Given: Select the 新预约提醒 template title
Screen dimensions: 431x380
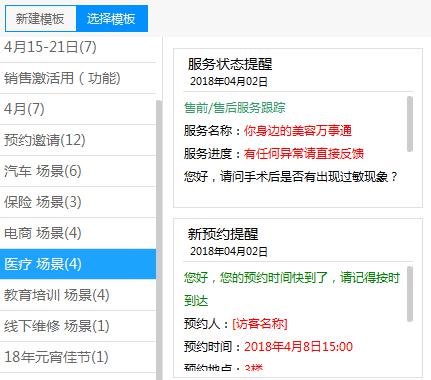Looking at the screenshot, I should (x=223, y=234).
